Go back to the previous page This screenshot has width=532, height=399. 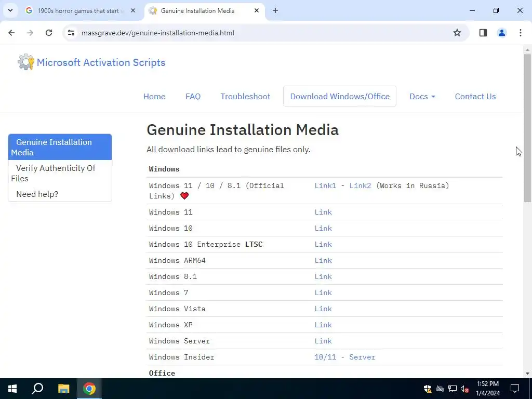(11, 33)
